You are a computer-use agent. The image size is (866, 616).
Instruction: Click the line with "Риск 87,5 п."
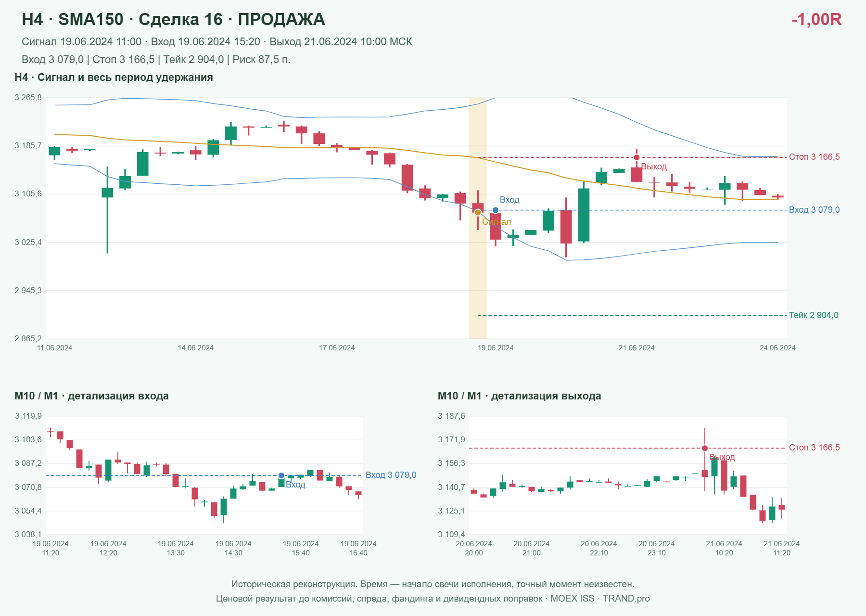(156, 60)
